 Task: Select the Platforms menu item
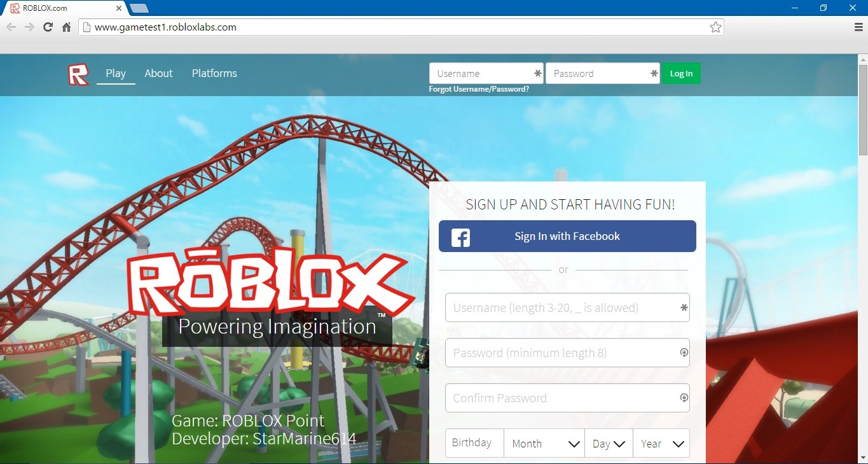tap(214, 73)
